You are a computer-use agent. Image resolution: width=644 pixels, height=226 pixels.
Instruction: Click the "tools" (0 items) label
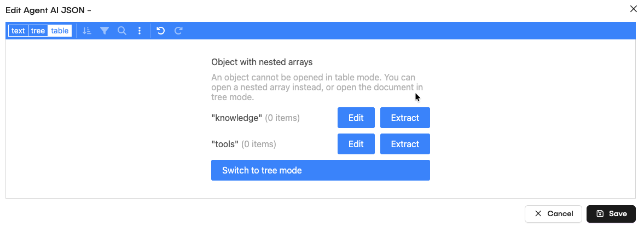tap(243, 144)
